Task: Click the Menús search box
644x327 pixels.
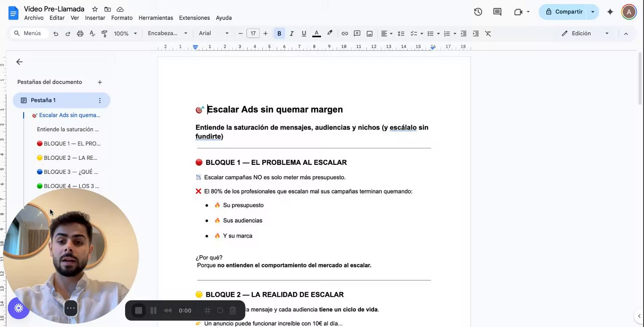Action: coord(29,33)
